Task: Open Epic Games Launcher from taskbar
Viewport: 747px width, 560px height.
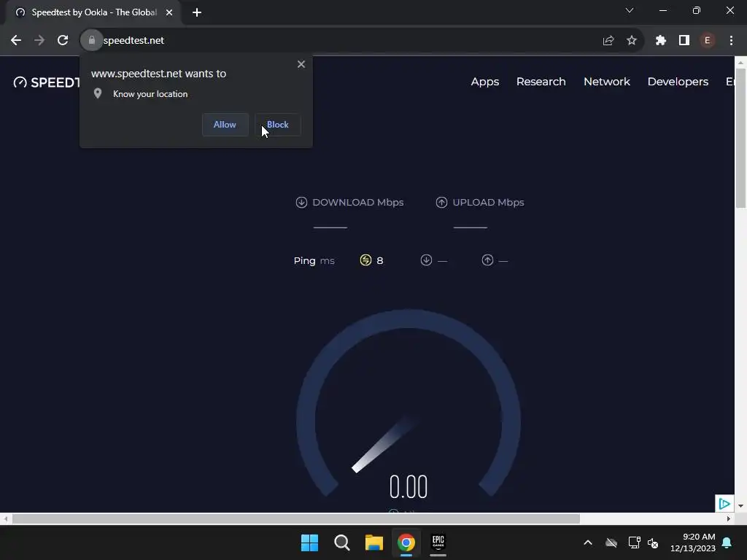Action: [438, 542]
